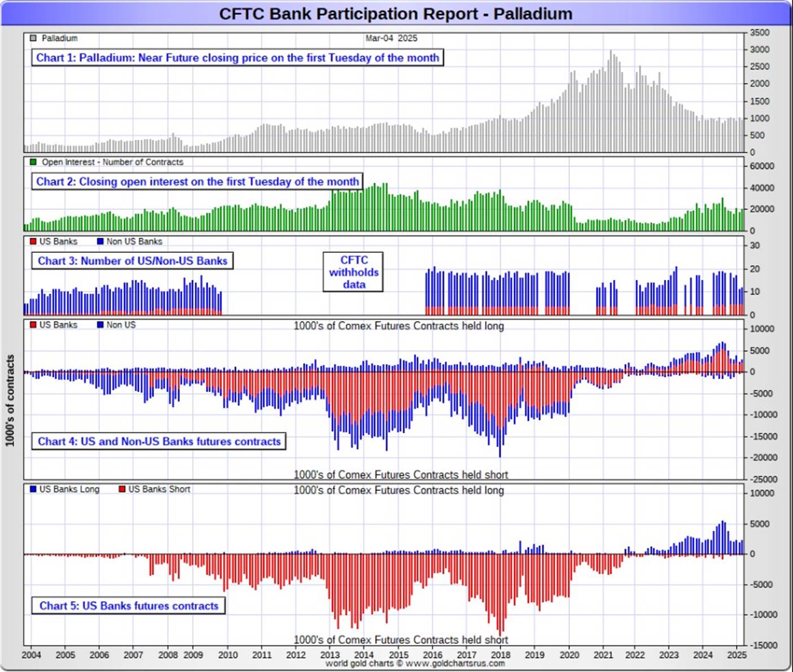The height and width of the screenshot is (672, 793).
Task: Click the chart title 'CFTC Bank Participation Report - Palladium'
Action: click(395, 14)
